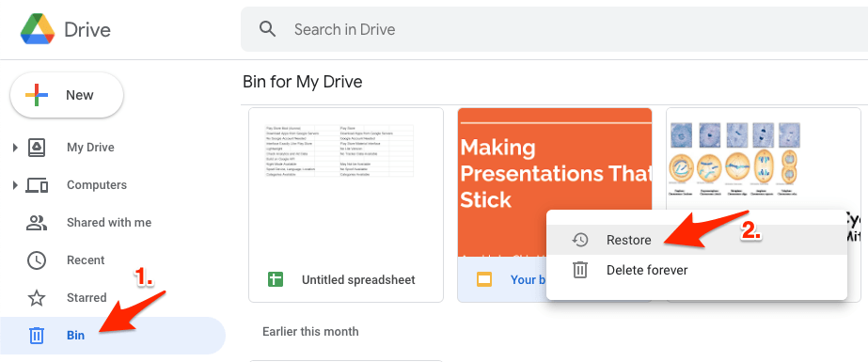
Task: Click the Bin trash icon in sidebar
Action: pyautogui.click(x=37, y=336)
